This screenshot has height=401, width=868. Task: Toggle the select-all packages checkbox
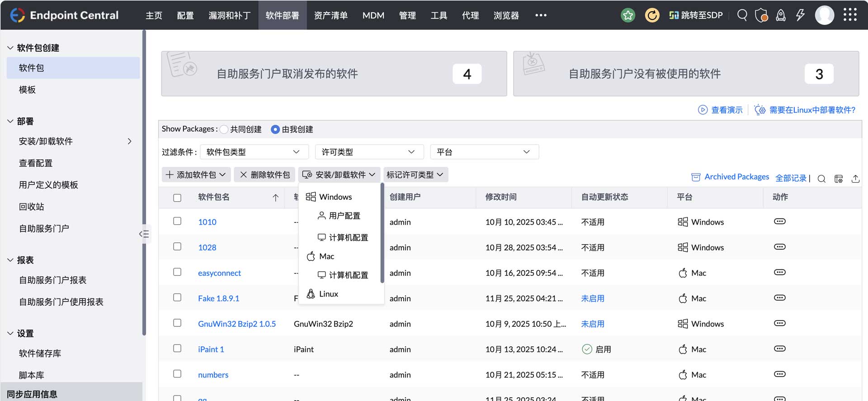tap(177, 198)
